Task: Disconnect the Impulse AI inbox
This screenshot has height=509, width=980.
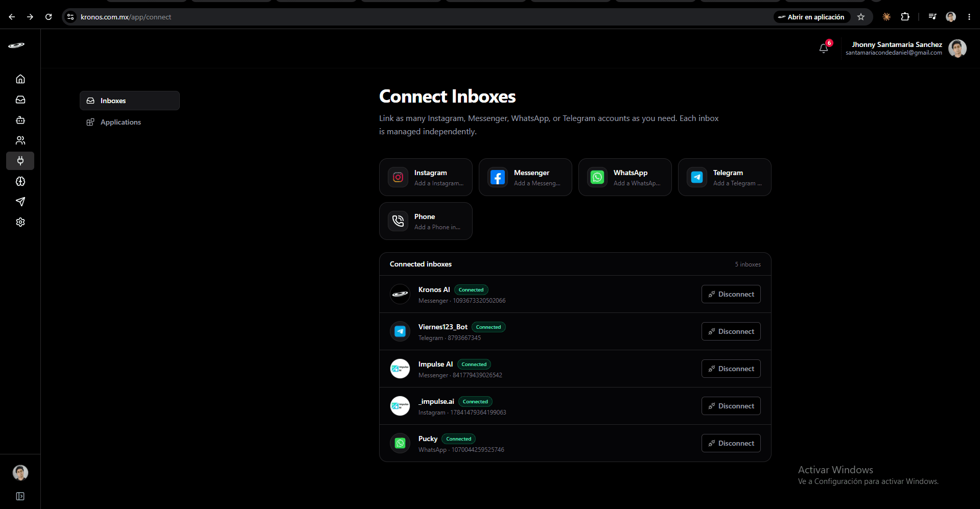Action: tap(731, 369)
